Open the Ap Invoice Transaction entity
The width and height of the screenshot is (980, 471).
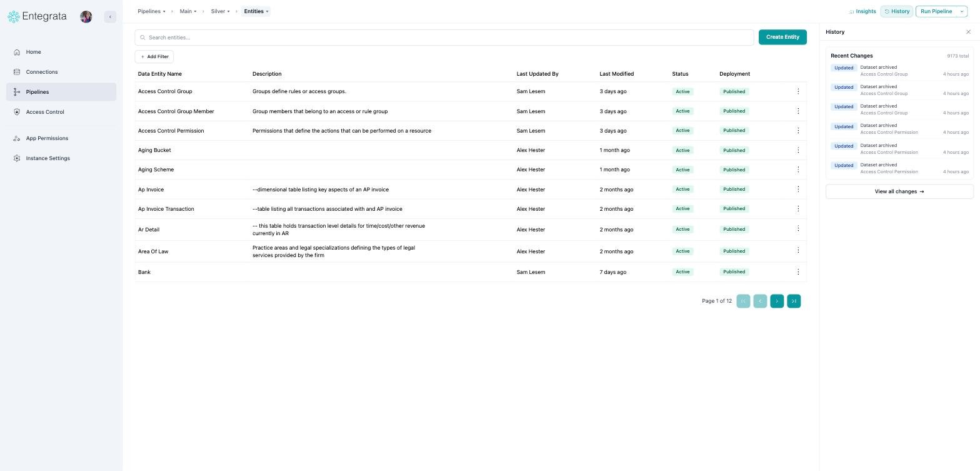coord(166,209)
